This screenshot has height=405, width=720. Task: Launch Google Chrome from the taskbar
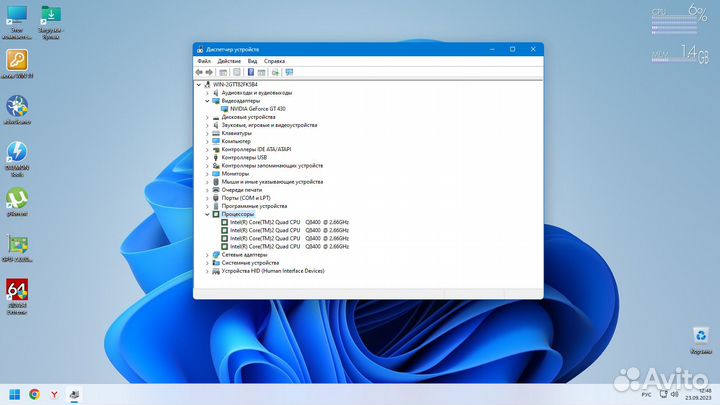tap(34, 394)
